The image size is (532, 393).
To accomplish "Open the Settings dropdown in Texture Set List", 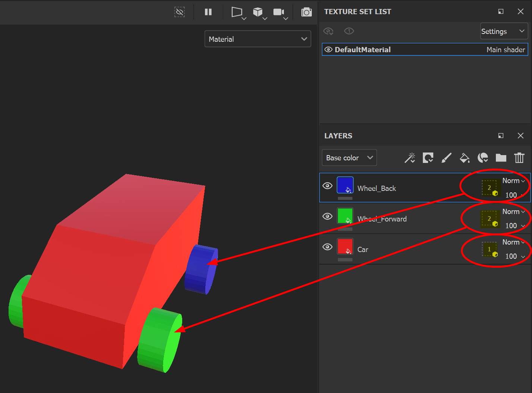I will click(504, 31).
